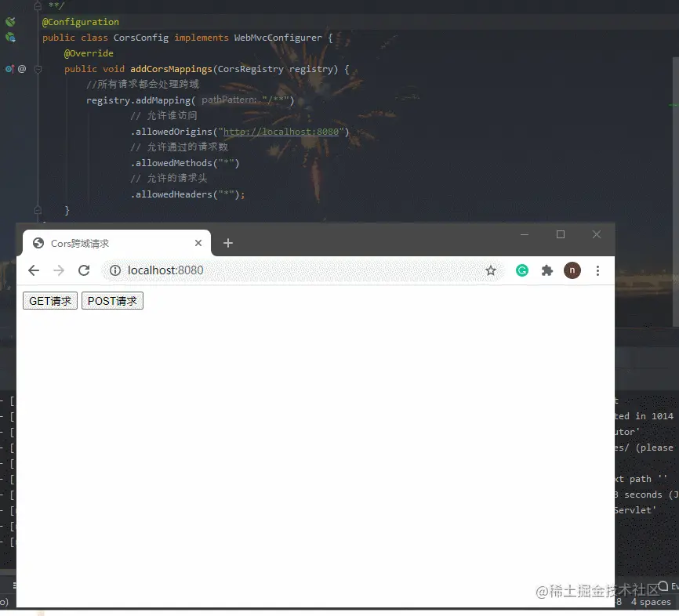Click the POST请求 button
The image size is (679, 616).
(112, 301)
